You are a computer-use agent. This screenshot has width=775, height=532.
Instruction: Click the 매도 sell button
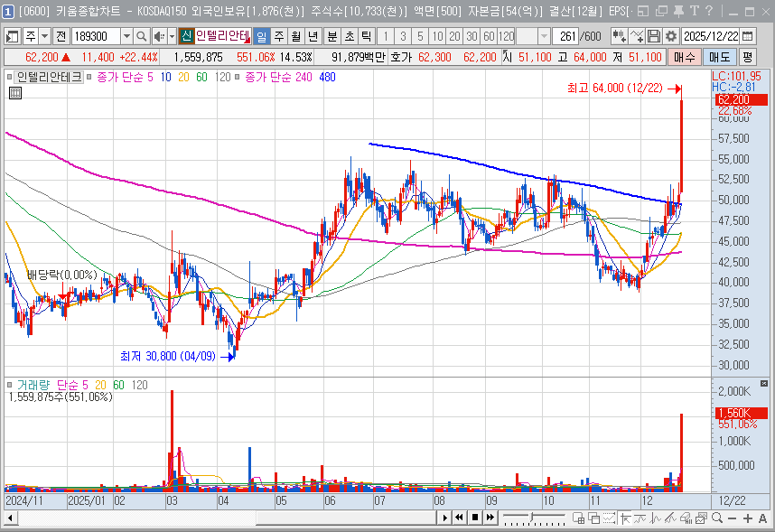720,57
